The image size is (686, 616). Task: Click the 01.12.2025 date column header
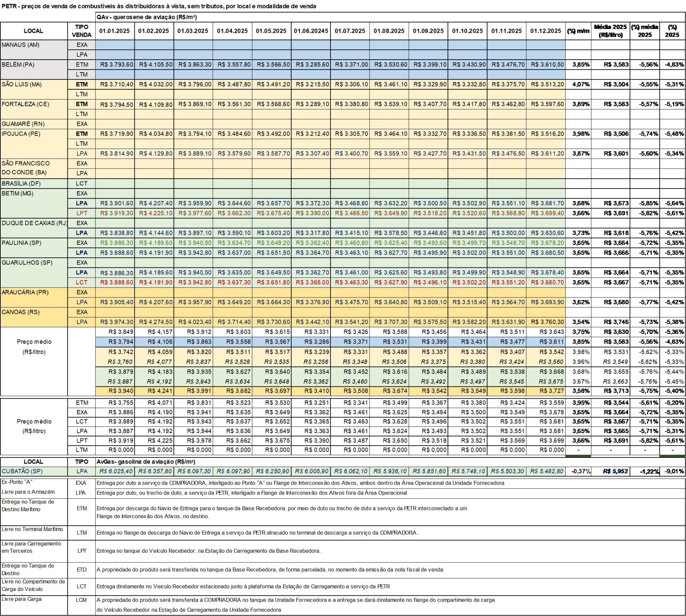(x=546, y=31)
